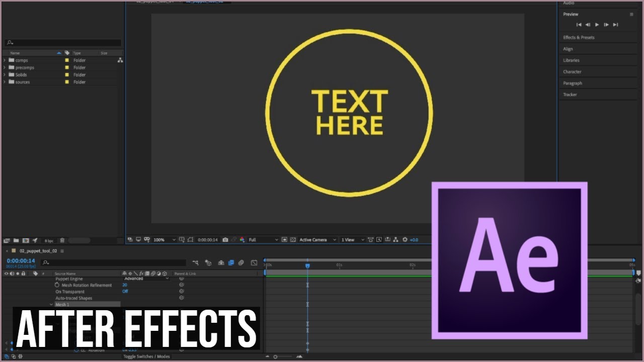Expand the Solids folder
The image size is (644, 362).
pyautogui.click(x=5, y=75)
